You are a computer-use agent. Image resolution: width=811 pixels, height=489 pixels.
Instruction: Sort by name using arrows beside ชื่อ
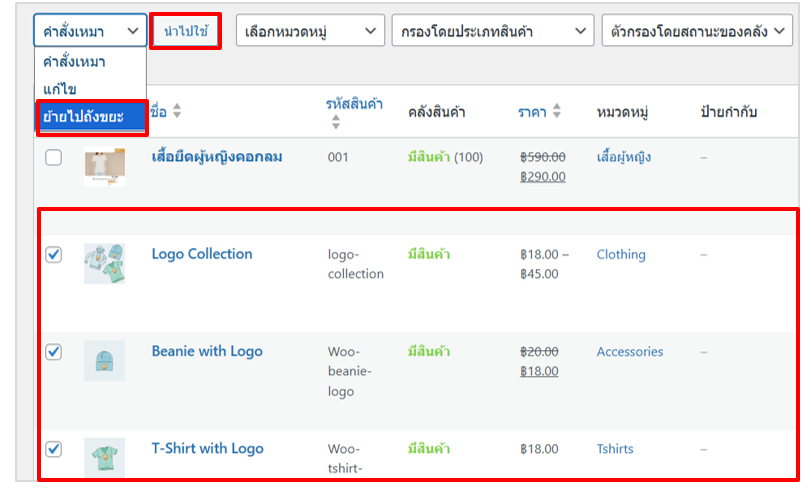point(177,112)
